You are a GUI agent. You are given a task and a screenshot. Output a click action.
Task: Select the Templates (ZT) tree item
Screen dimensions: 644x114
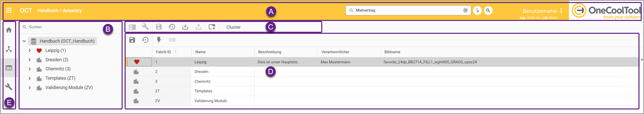(60, 78)
